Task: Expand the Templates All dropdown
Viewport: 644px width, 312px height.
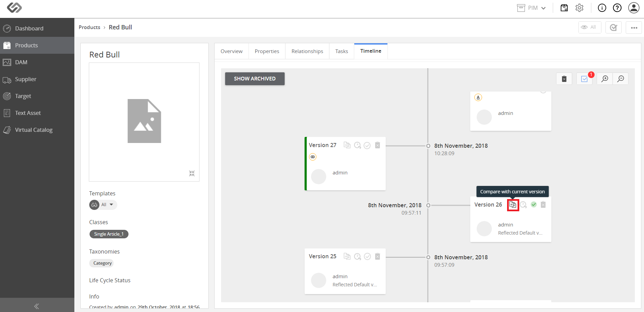Action: point(103,205)
